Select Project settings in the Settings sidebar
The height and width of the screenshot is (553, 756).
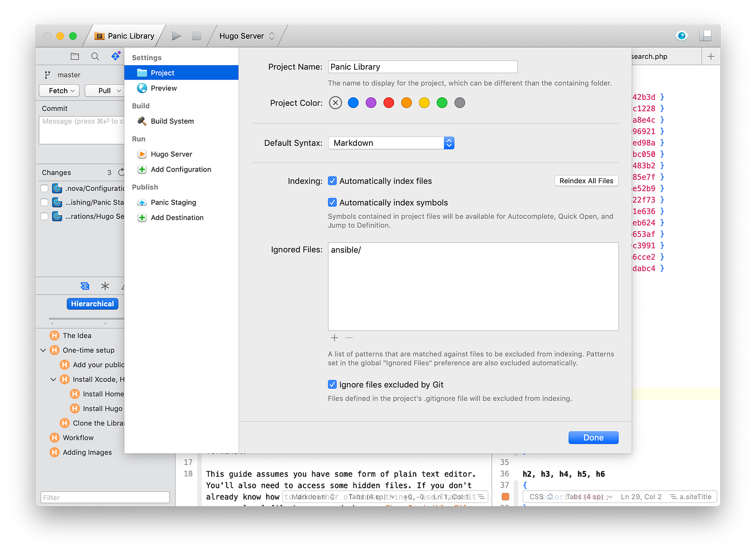click(x=161, y=72)
